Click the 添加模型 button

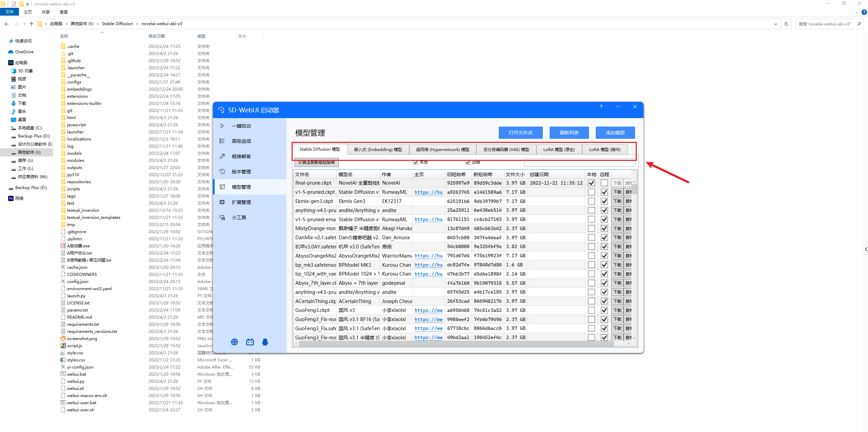pos(615,133)
